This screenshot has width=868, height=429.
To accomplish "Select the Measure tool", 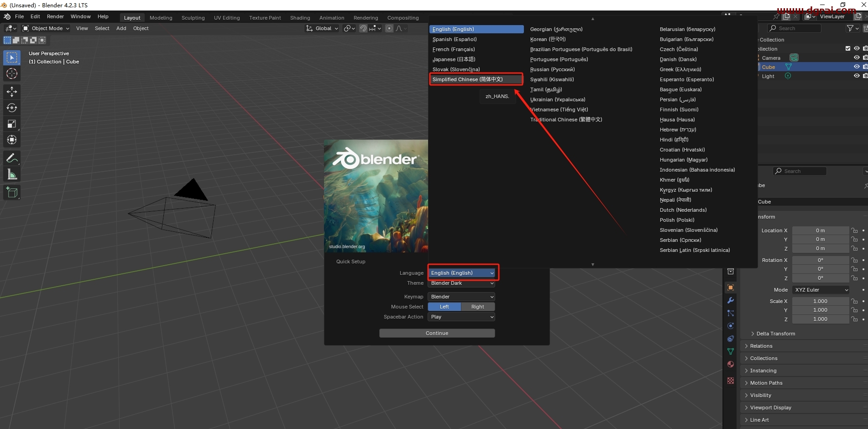I will pyautogui.click(x=12, y=174).
